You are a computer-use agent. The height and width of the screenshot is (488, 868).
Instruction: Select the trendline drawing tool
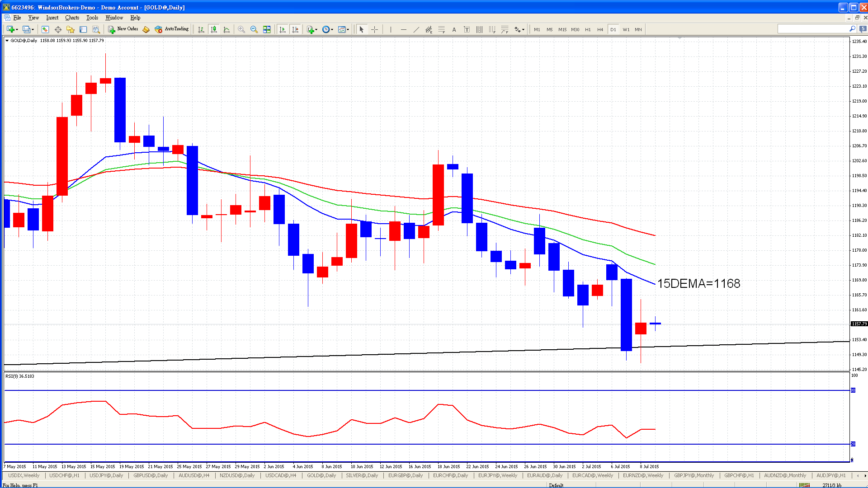click(x=416, y=29)
